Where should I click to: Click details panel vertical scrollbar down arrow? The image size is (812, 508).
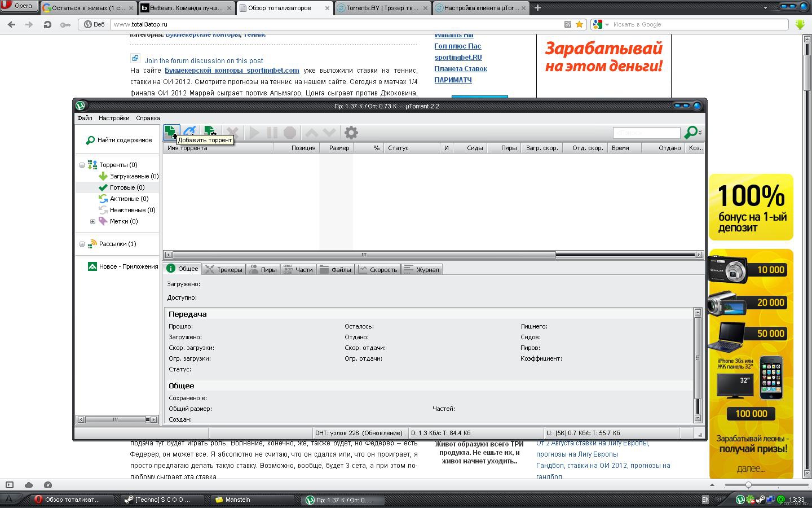tap(698, 418)
